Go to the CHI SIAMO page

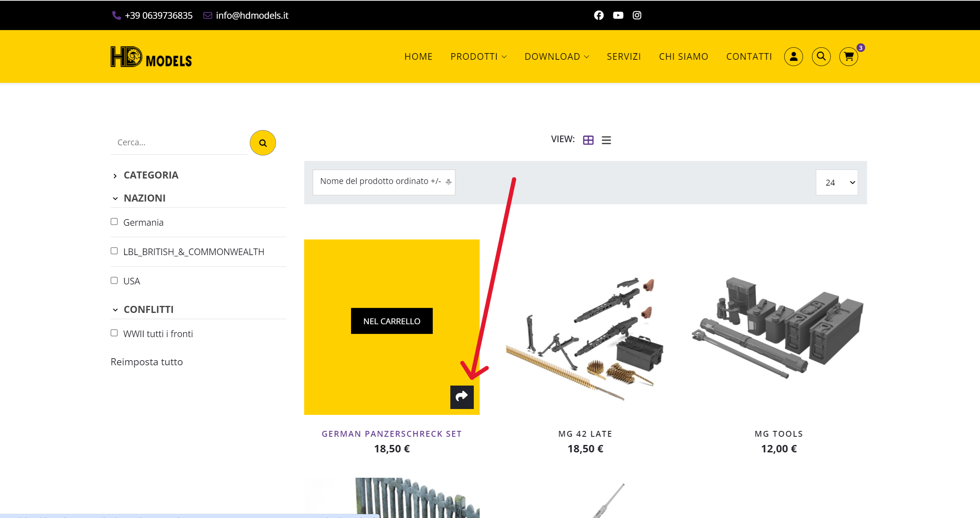pos(683,57)
